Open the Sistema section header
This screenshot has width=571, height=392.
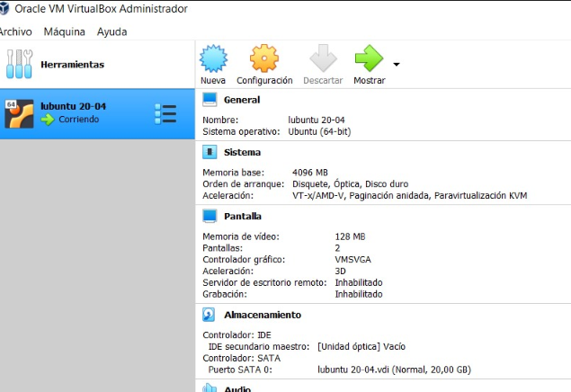(242, 153)
